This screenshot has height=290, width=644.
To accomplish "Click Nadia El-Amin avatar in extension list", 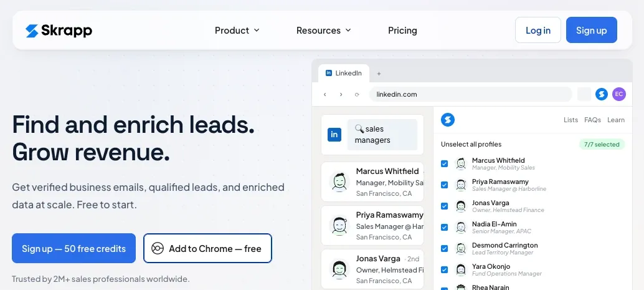I will tap(461, 227).
